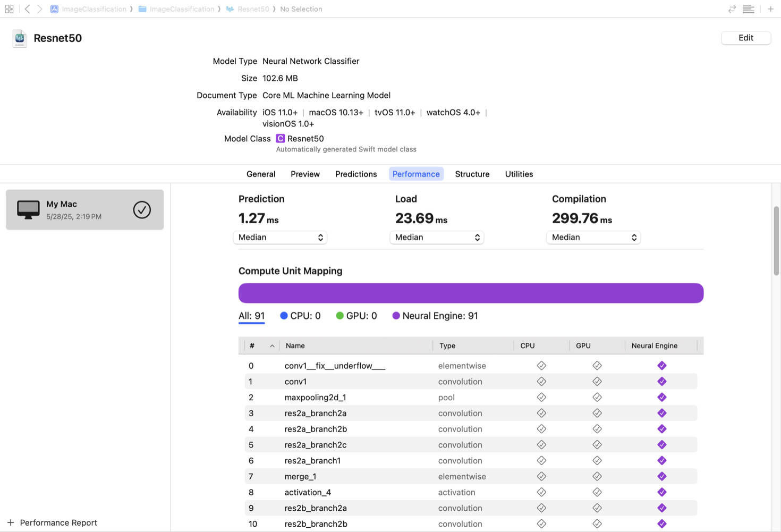781x532 pixels.
Task: Go forward with the right chevron
Action: click(x=40, y=9)
